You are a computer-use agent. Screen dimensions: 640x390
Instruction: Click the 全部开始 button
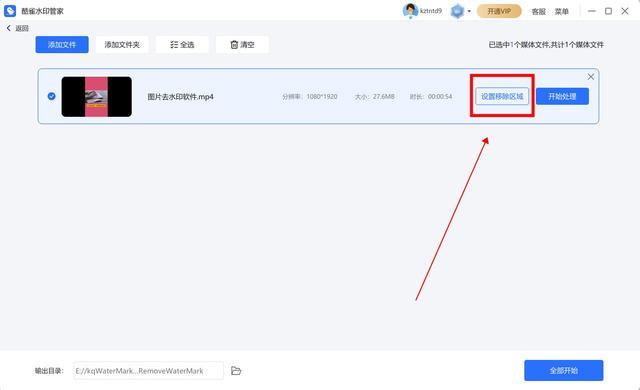click(564, 370)
